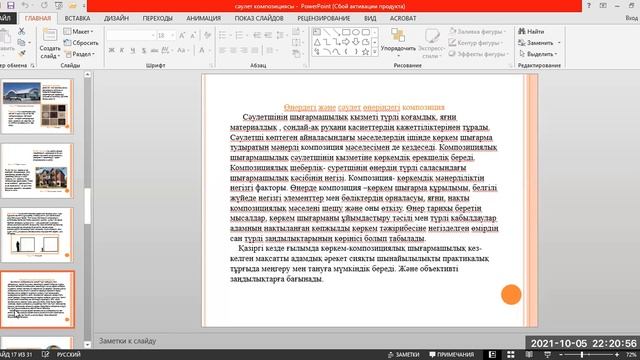The width and height of the screenshot is (640, 360).
Task: Open ribbon display options icon
Action: (603, 6)
